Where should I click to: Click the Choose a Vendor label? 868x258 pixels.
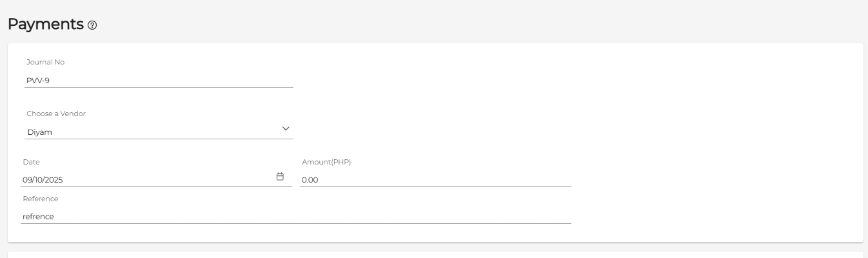(x=56, y=114)
